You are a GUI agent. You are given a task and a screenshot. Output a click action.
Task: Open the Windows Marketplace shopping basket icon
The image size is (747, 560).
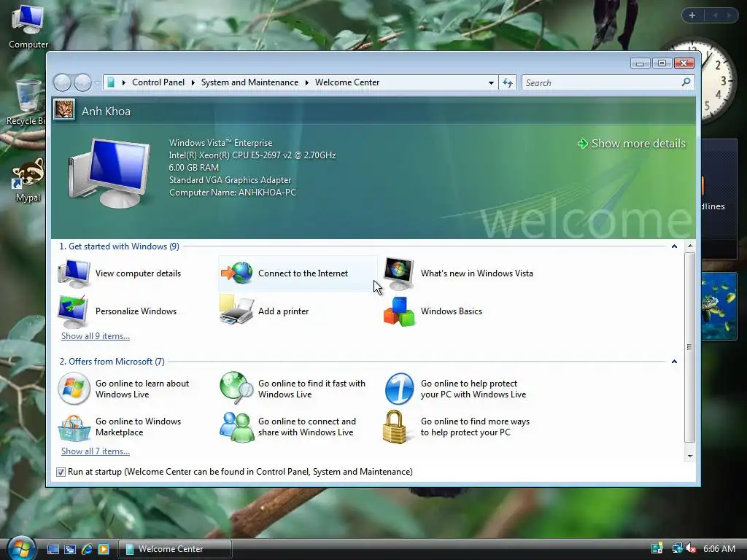click(x=74, y=427)
